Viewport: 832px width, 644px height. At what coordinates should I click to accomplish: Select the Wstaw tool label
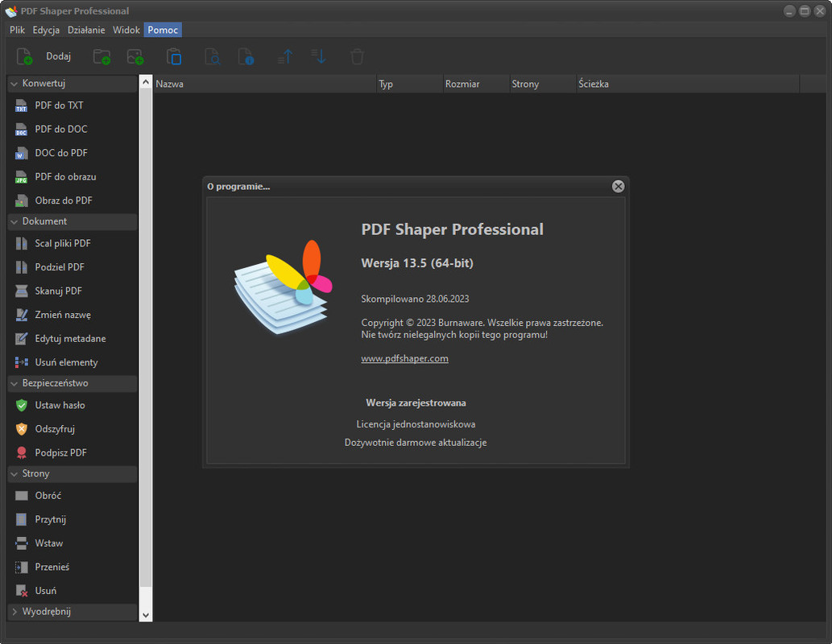(49, 543)
